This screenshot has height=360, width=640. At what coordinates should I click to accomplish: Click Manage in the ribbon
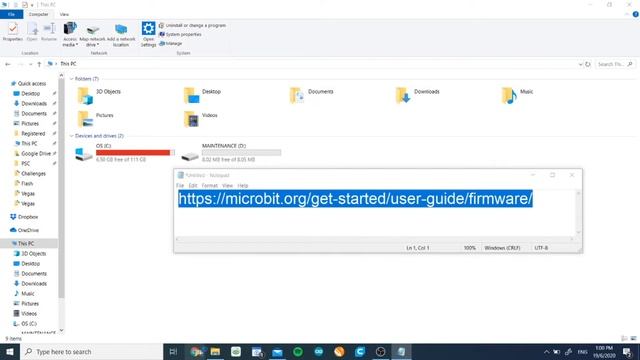tap(170, 43)
